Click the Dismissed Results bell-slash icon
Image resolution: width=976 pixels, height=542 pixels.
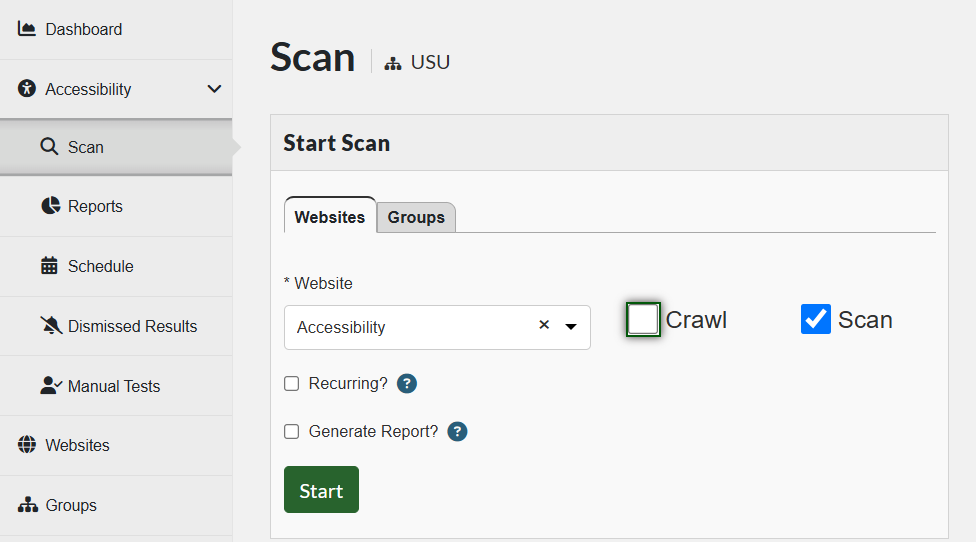coord(51,325)
